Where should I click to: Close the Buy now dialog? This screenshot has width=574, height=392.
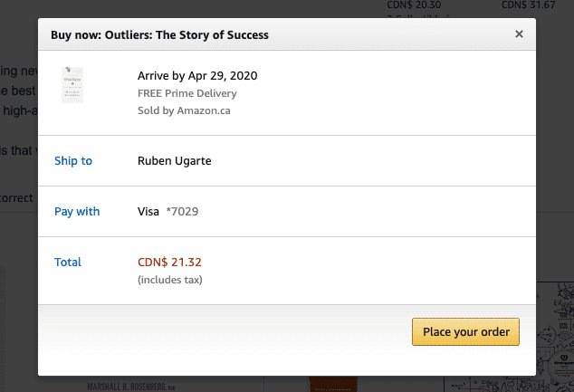tap(519, 34)
